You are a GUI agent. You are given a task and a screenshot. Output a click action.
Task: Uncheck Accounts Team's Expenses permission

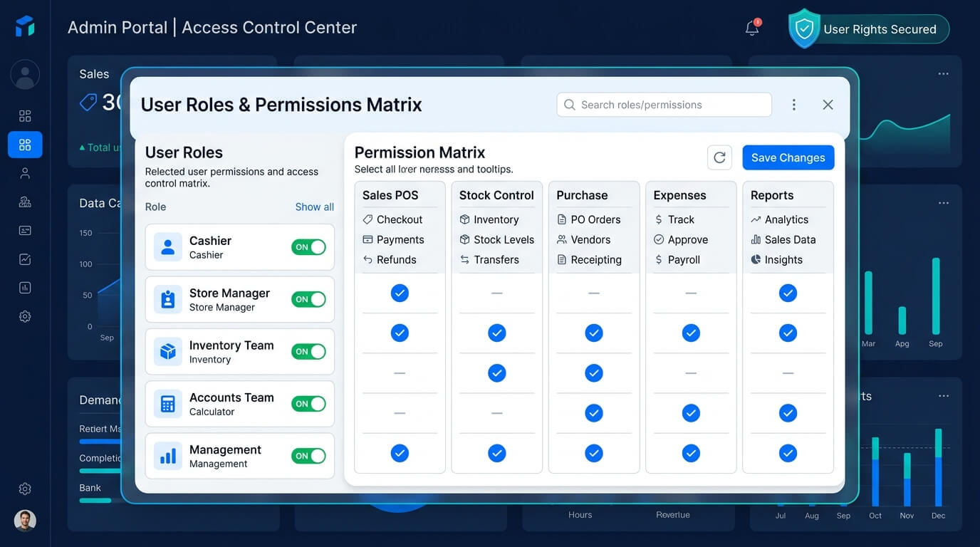(691, 412)
